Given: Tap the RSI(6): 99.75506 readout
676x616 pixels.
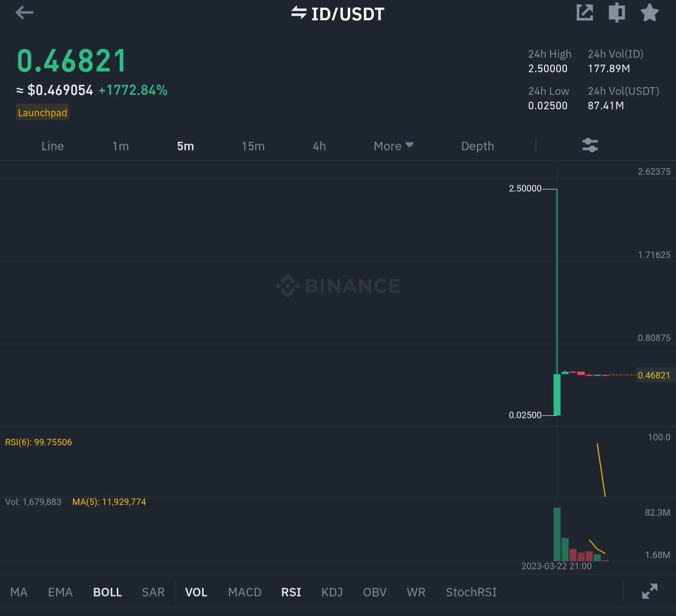Looking at the screenshot, I should point(39,442).
